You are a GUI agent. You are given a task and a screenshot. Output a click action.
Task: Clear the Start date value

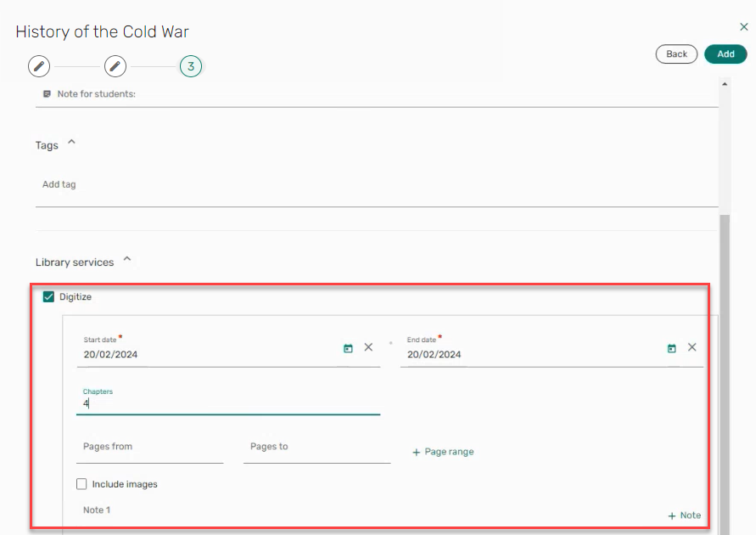(x=368, y=347)
